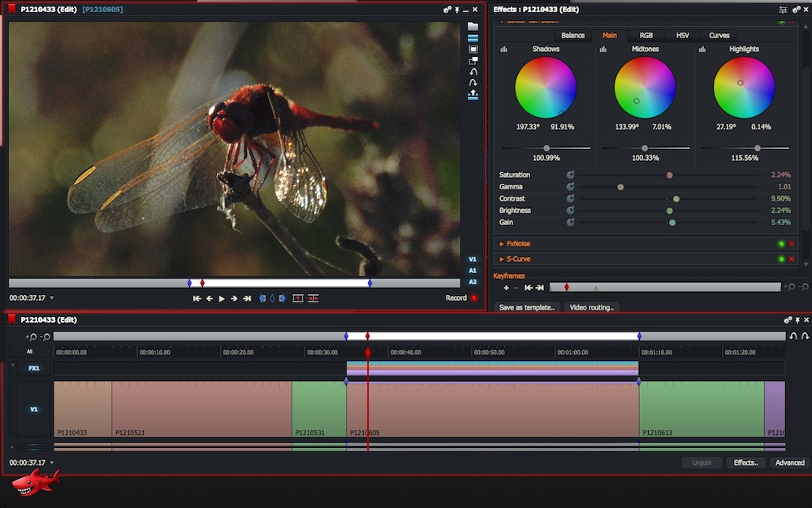Click the Shadows histogram icon
The image size is (812, 508).
pos(503,50)
